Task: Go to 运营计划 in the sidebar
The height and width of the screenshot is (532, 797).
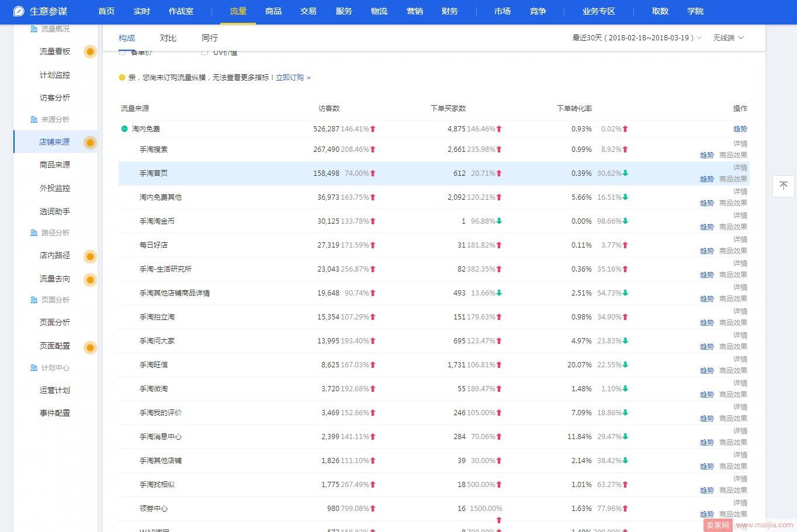Action: 55,390
